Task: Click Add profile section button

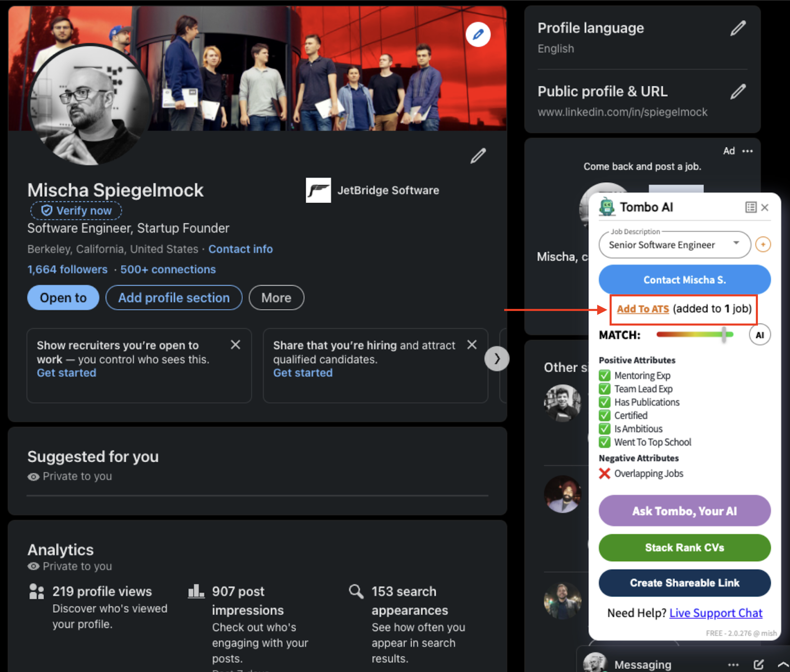Action: 174,298
